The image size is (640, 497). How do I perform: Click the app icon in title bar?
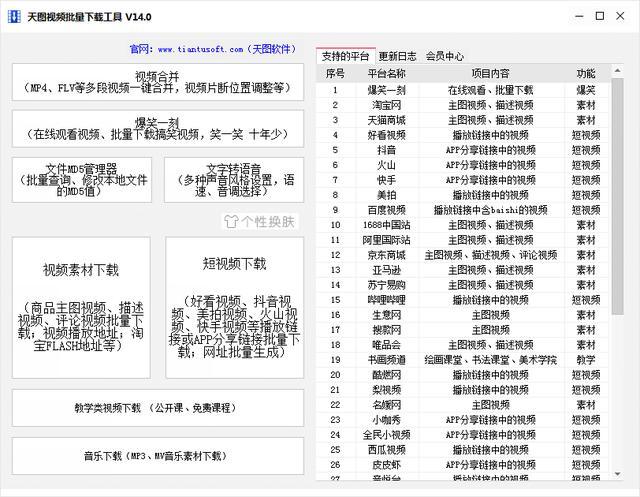click(14, 17)
